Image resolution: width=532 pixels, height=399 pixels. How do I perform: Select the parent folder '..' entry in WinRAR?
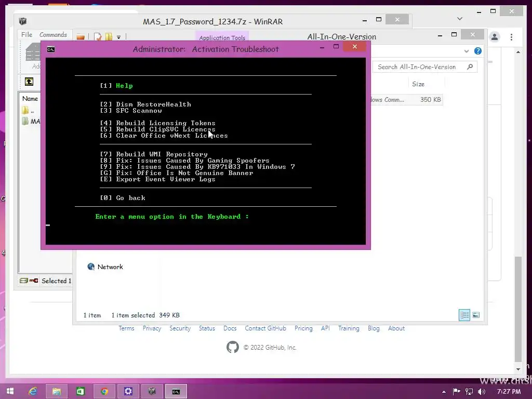(28, 111)
